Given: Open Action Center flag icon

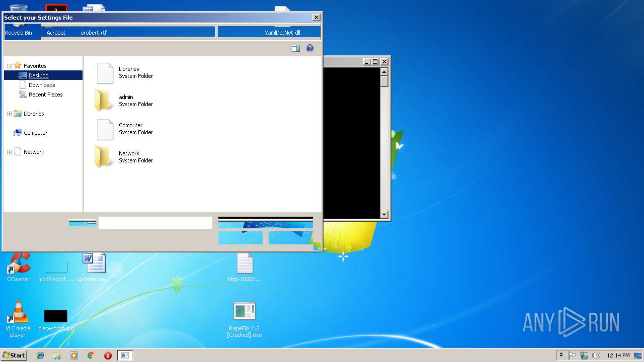Looking at the screenshot, I should 573,355.
